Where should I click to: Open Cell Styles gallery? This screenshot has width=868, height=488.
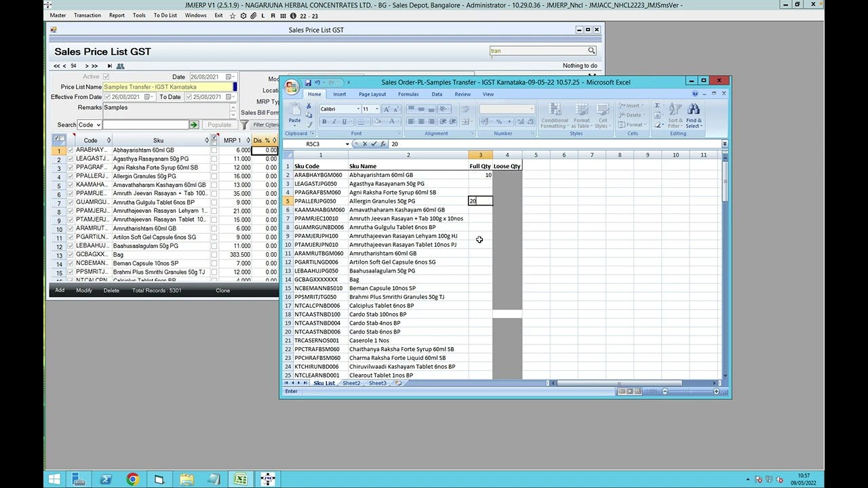click(602, 115)
